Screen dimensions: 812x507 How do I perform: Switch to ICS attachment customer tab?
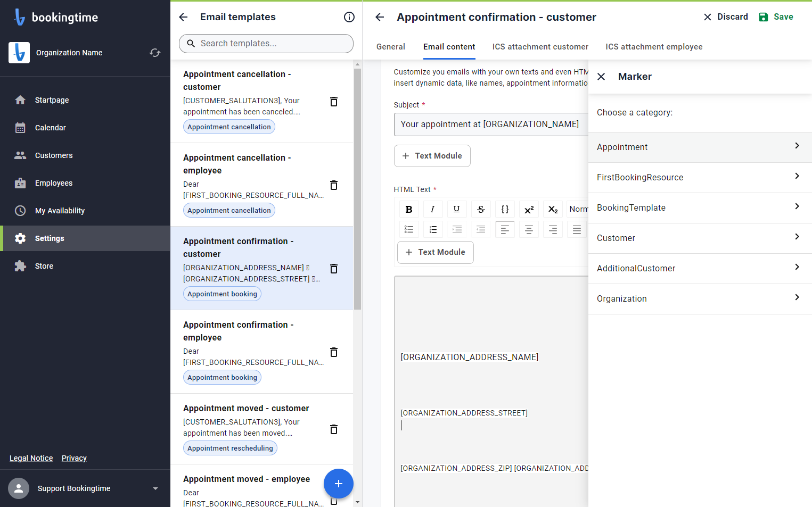[540, 47]
